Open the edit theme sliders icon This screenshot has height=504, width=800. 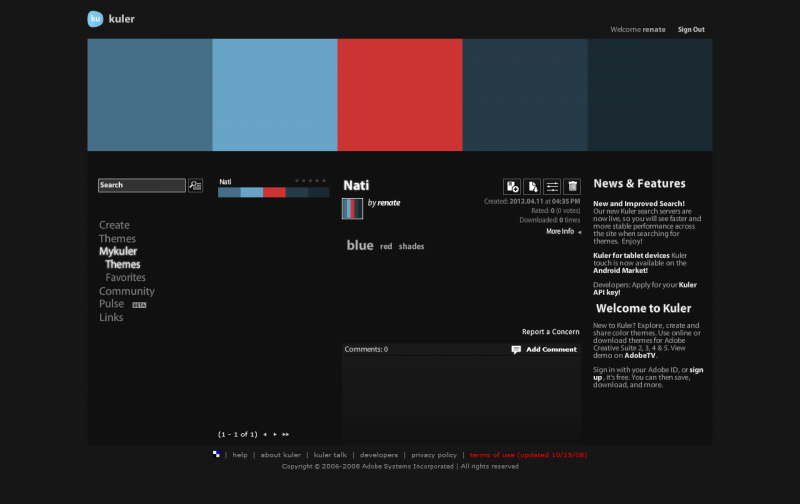[x=552, y=187]
